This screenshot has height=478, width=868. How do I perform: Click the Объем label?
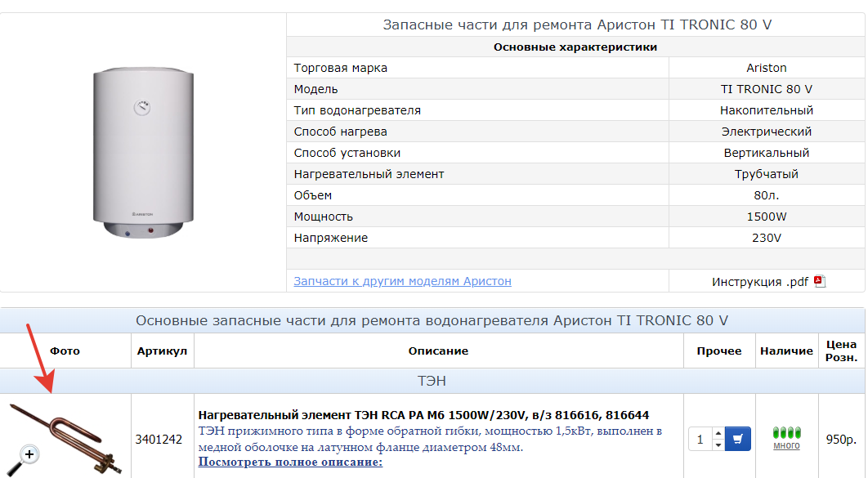tap(313, 195)
